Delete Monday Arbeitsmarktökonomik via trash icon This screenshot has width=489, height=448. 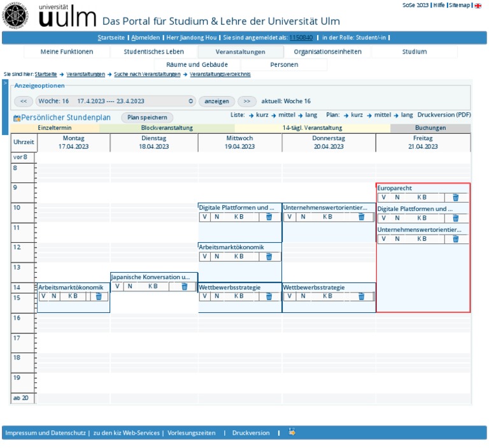99,296
